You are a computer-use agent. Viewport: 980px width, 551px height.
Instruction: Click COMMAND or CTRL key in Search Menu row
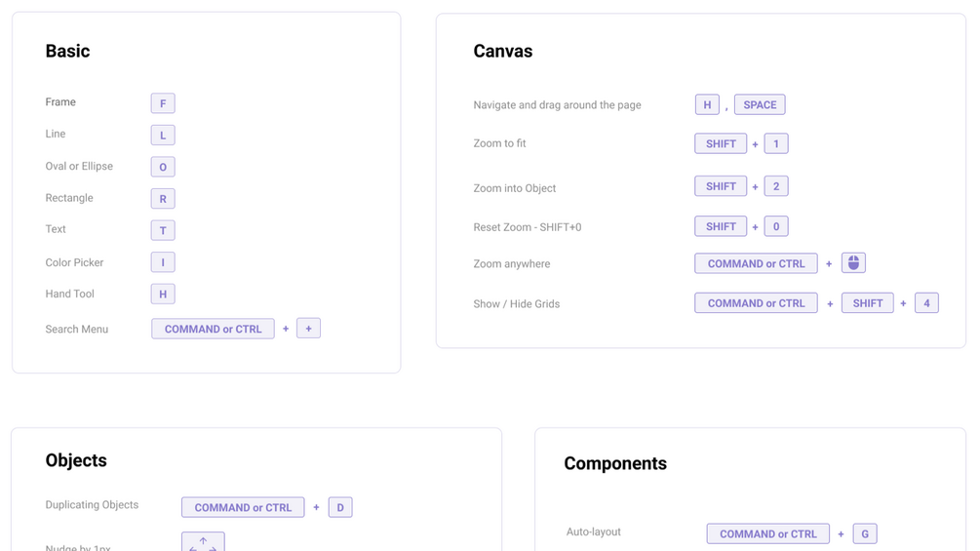[x=213, y=329]
